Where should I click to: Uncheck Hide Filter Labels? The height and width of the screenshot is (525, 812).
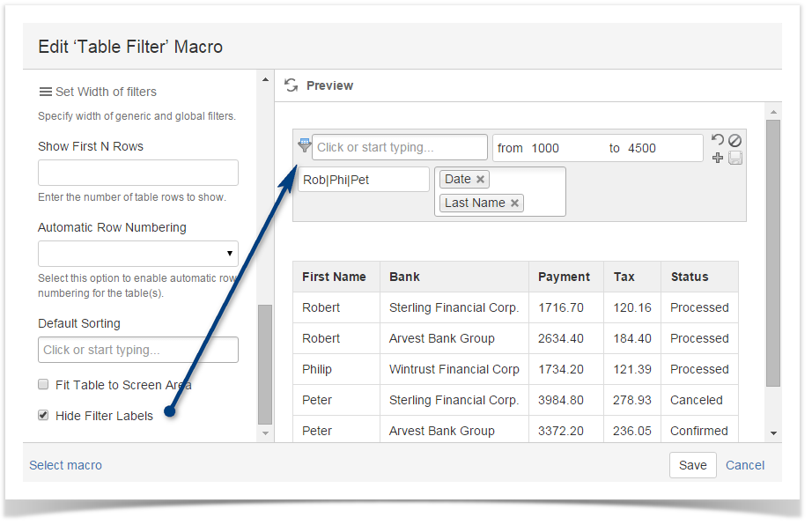[x=42, y=415]
